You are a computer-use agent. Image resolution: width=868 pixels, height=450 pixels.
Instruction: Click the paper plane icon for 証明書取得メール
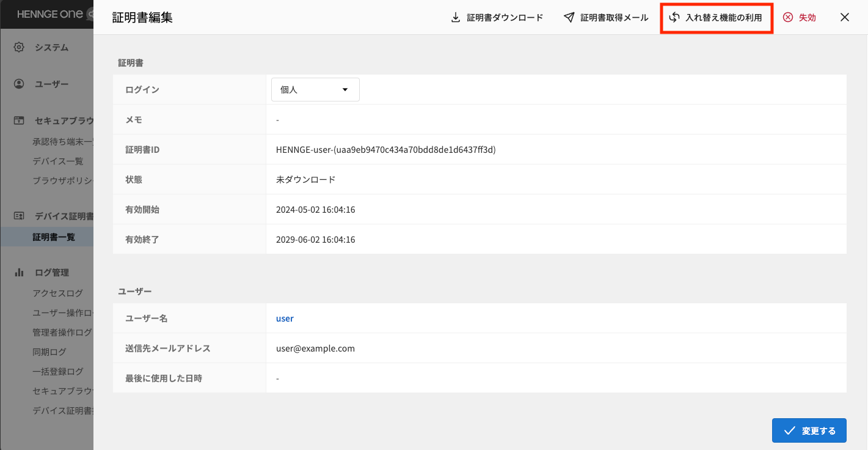(569, 17)
